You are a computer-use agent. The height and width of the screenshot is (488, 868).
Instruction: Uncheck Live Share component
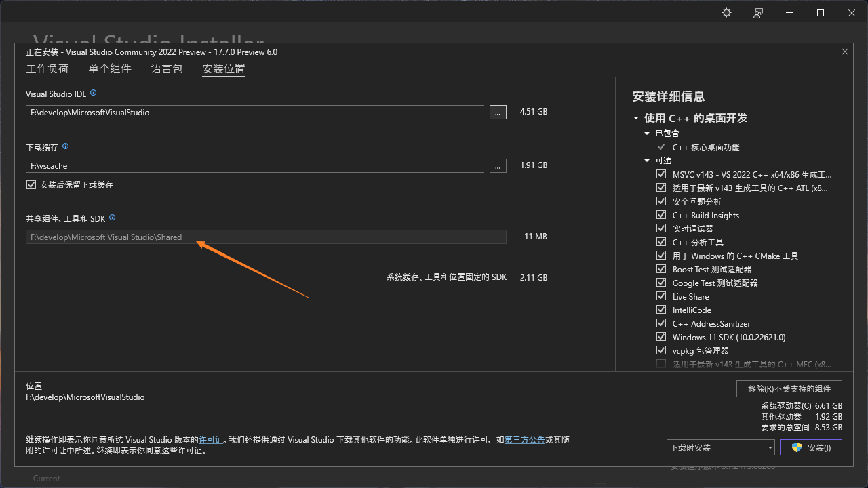click(661, 296)
